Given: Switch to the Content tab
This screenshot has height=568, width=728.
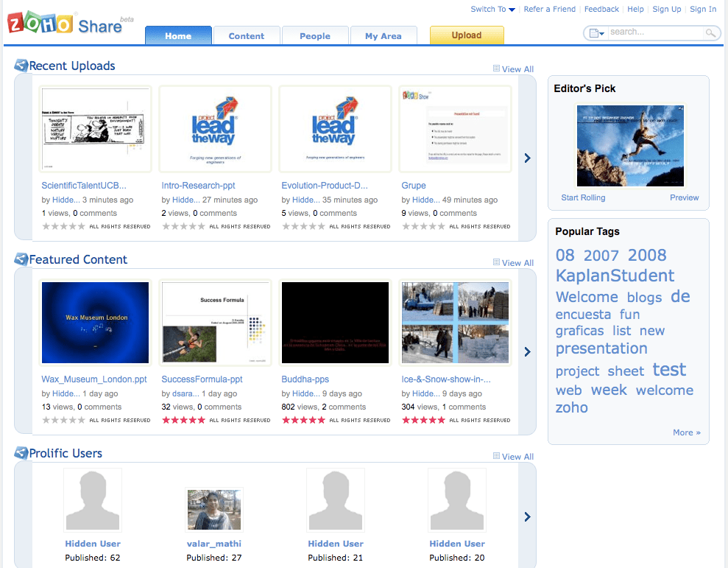Looking at the screenshot, I should (x=247, y=35).
